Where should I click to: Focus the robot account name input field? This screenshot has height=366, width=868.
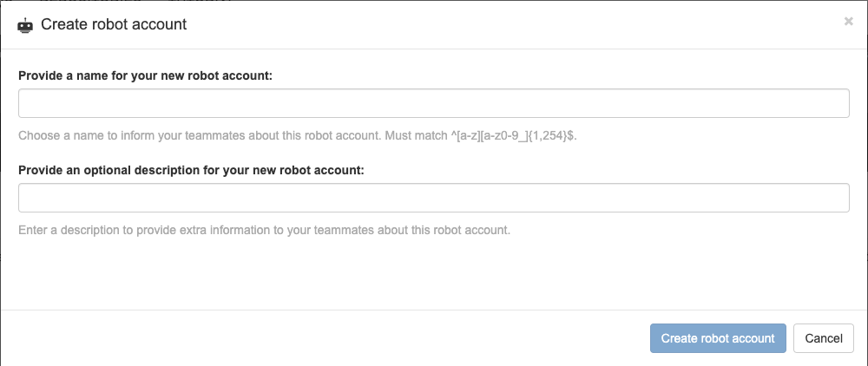433,103
